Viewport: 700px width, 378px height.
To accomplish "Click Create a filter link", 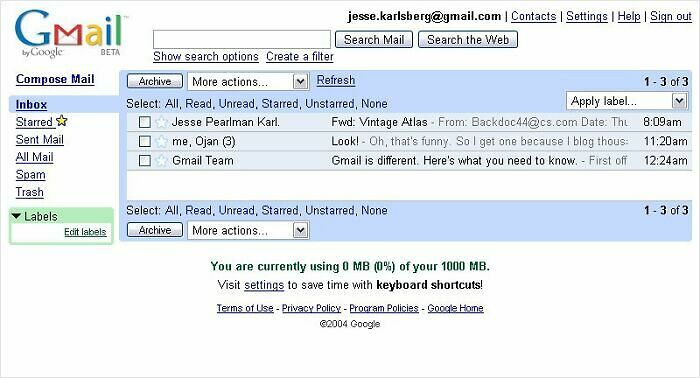I will pos(300,57).
